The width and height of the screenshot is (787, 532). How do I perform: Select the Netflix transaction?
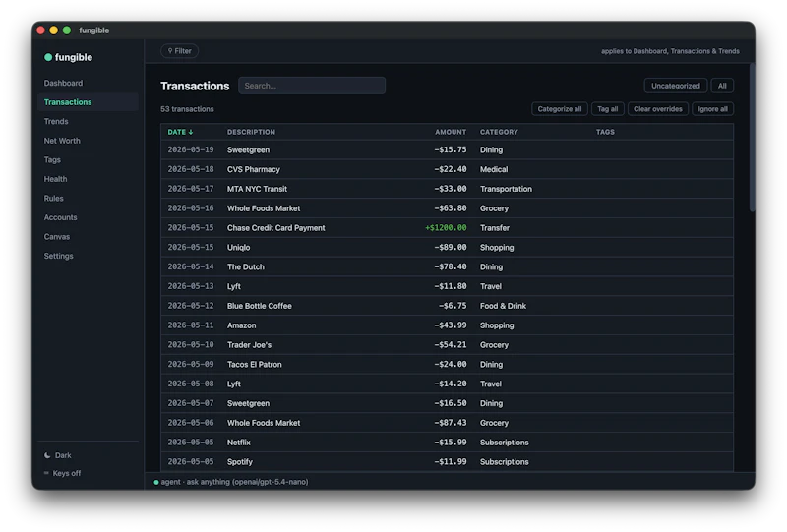pos(447,443)
